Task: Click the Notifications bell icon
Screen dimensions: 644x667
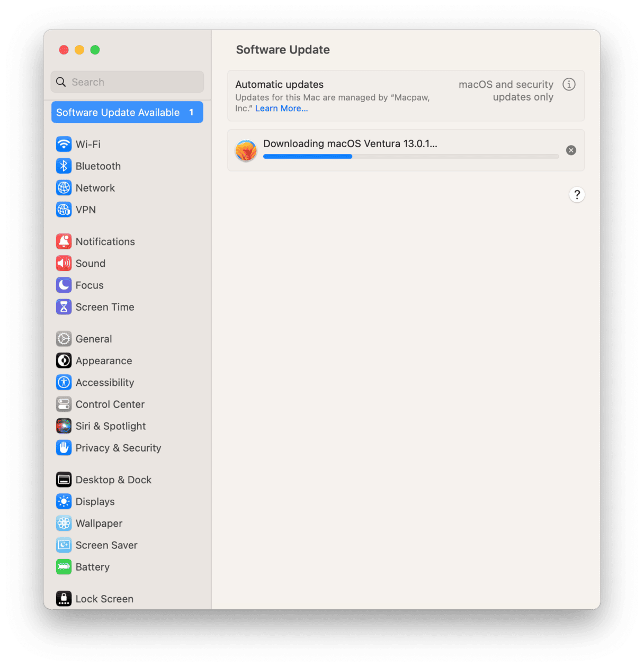Action: [64, 241]
